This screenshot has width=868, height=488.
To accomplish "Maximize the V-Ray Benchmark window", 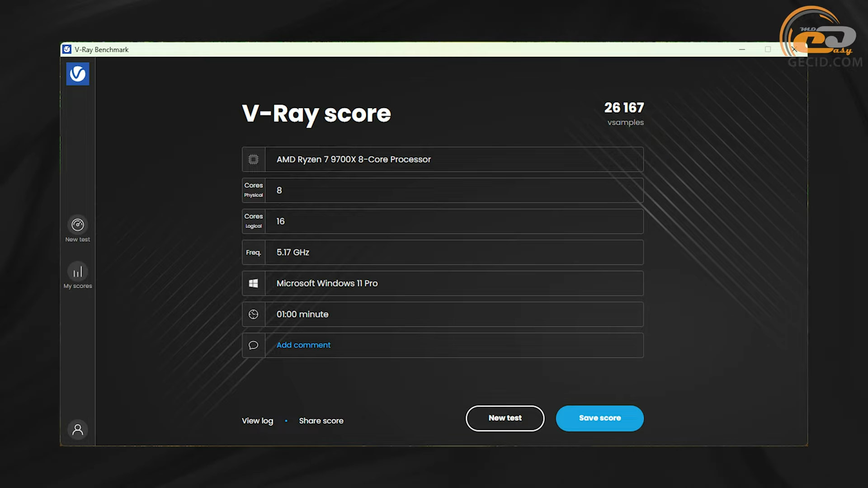I will (768, 49).
